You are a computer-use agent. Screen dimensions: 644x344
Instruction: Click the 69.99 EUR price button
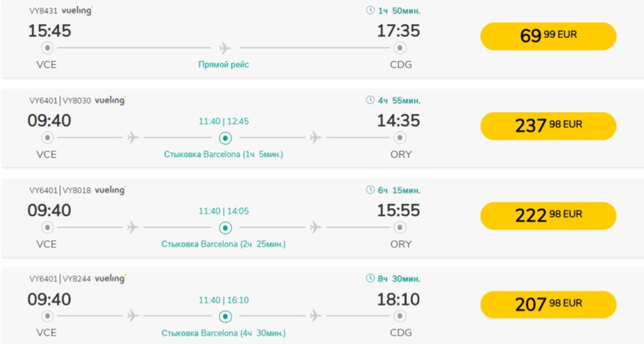[547, 36]
